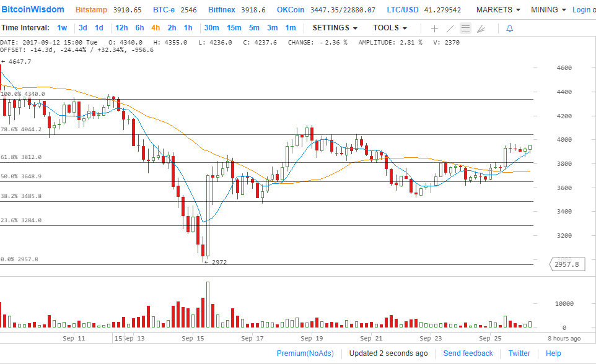The width and height of the screenshot is (596, 364).
Task: Select the crosshair cursor tool
Action: point(434,28)
